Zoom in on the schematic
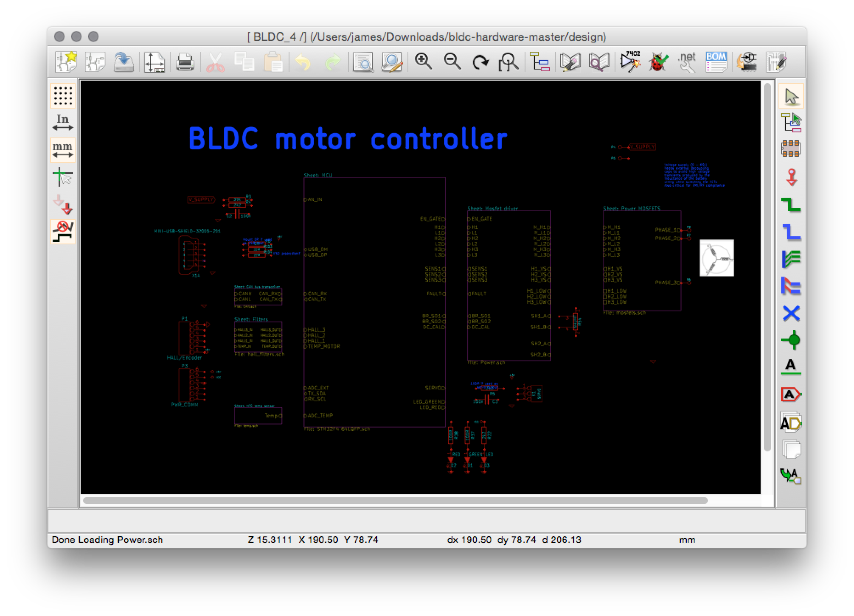854x616 pixels. [x=424, y=62]
